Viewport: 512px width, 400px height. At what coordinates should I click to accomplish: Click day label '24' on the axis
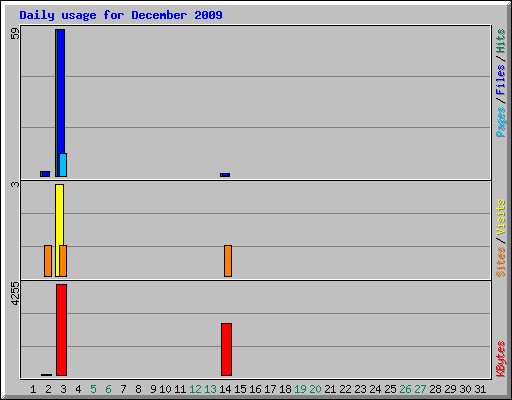click(x=375, y=389)
